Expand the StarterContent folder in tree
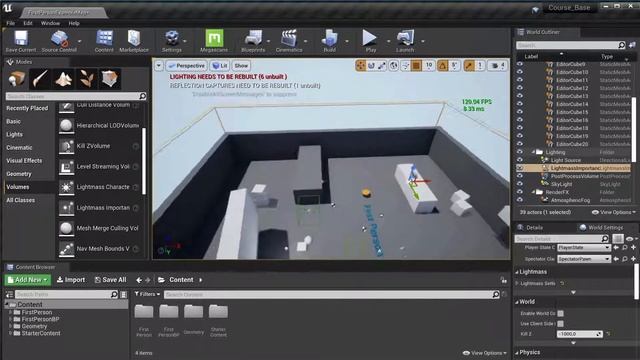Viewport: 640px width, 360px height. click(10, 333)
